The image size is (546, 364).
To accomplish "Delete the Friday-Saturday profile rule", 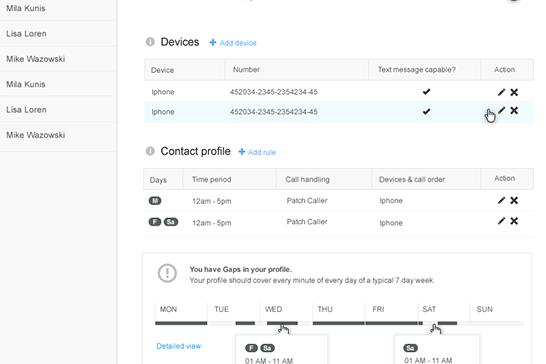I will [x=514, y=221].
